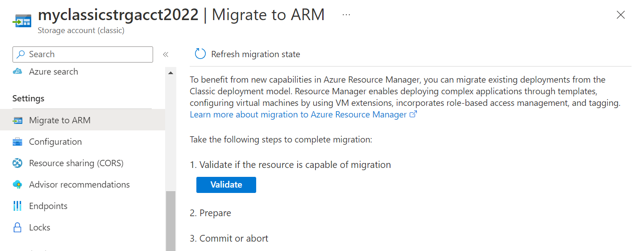Select Advisor recommendations in the sidebar
644x251 pixels.
[x=79, y=184]
